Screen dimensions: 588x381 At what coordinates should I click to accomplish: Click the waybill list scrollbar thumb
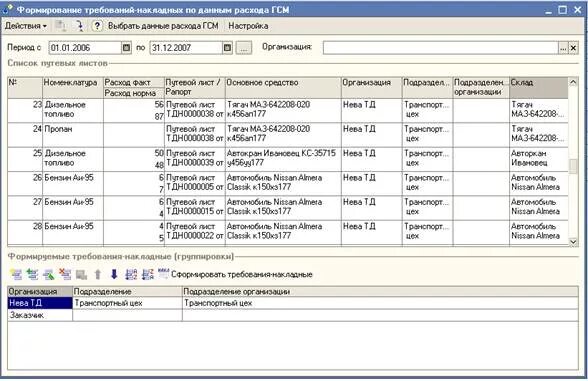[573, 166]
